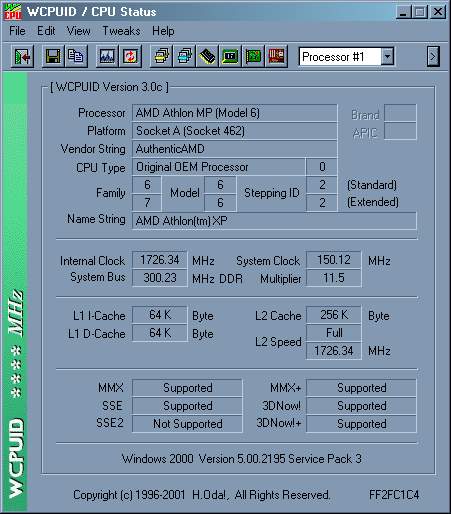This screenshot has width=451, height=514.
Task: Click the CPU Type value box '0'
Action: 322,167
